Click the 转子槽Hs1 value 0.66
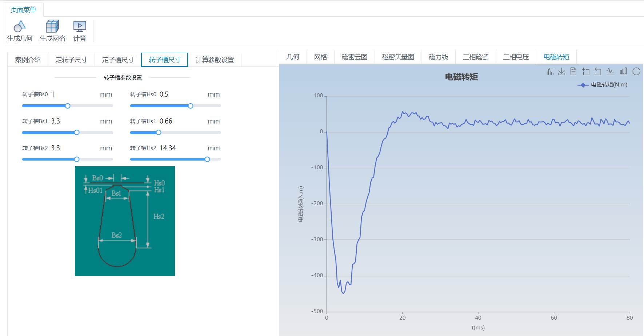644x336 pixels. pyautogui.click(x=166, y=121)
